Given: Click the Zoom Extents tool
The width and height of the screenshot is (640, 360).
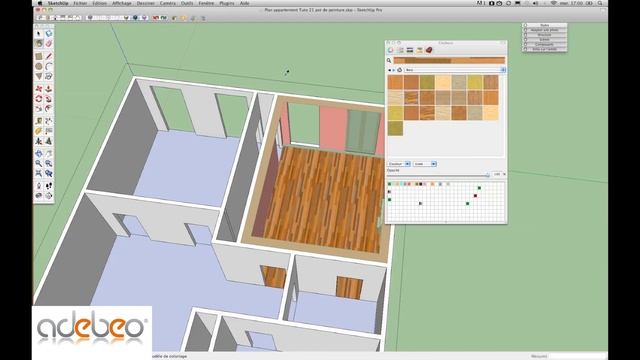Looking at the screenshot, I should tap(39, 173).
